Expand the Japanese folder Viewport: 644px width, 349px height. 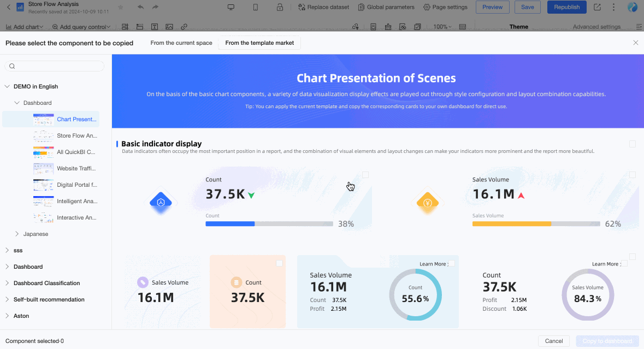point(17,234)
